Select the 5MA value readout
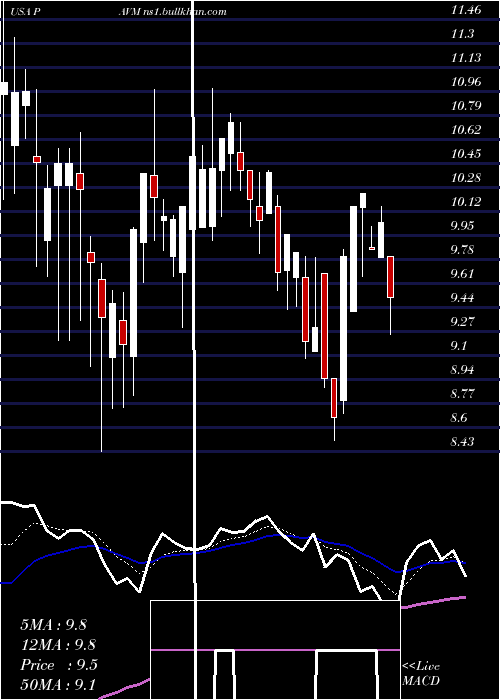The image size is (500, 700). pos(54,625)
